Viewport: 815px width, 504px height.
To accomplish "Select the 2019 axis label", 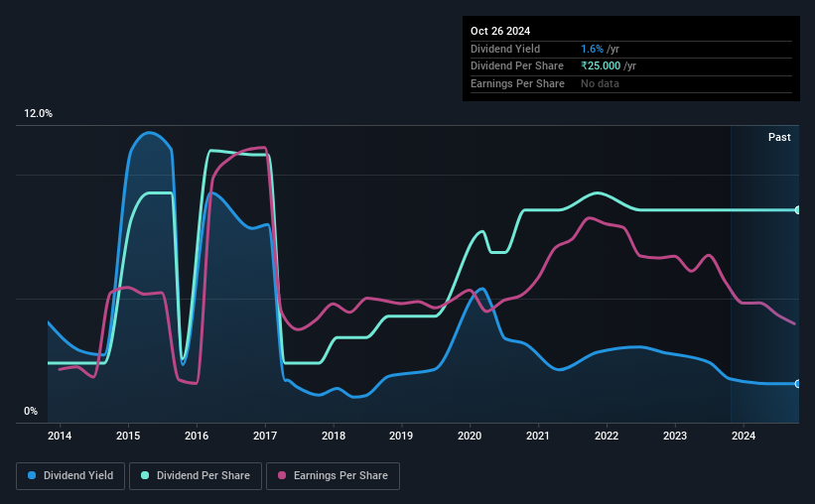I will coord(401,436).
